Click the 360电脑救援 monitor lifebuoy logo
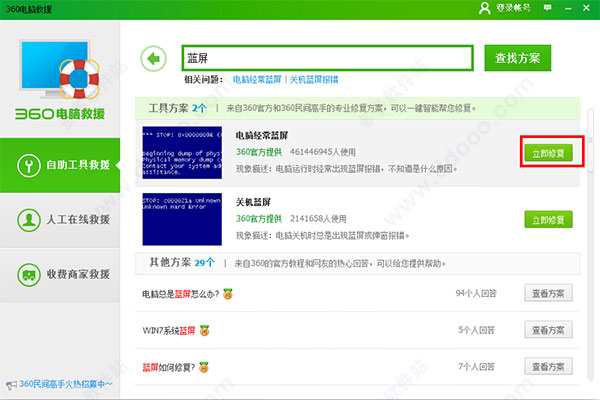Viewport: 600px width, 400px height. tap(59, 69)
